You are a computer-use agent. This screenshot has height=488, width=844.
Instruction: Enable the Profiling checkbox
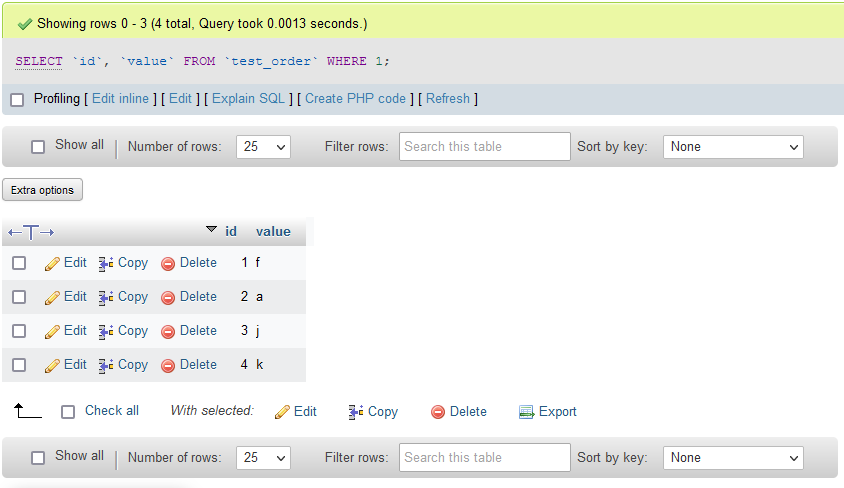[17, 100]
